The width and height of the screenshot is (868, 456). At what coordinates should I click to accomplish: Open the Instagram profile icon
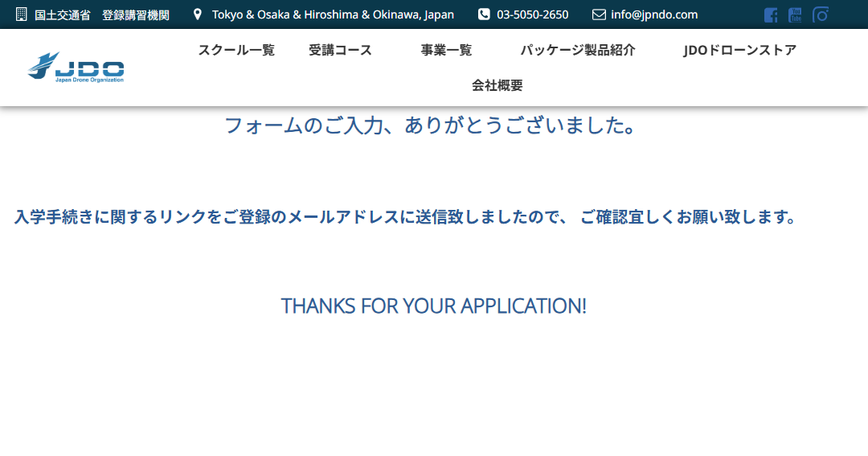820,14
